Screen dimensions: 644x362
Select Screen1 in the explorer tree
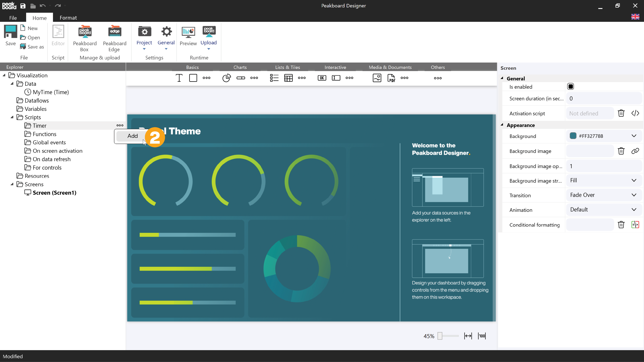(54, 192)
